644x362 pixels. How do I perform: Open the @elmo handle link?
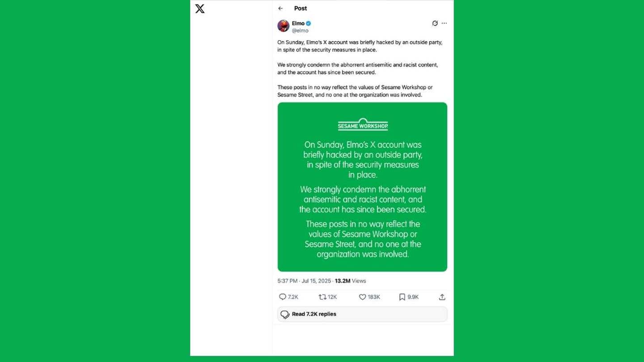[x=300, y=31]
